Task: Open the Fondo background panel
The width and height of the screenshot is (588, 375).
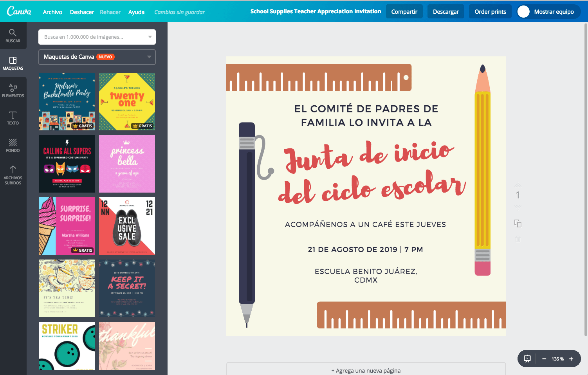Action: click(x=13, y=145)
